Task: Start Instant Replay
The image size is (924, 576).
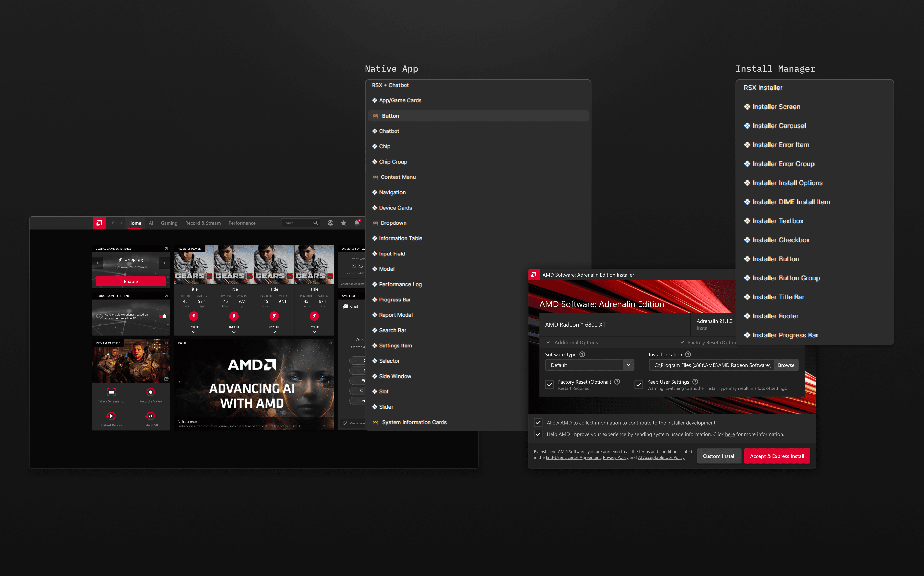Action: pos(111,416)
